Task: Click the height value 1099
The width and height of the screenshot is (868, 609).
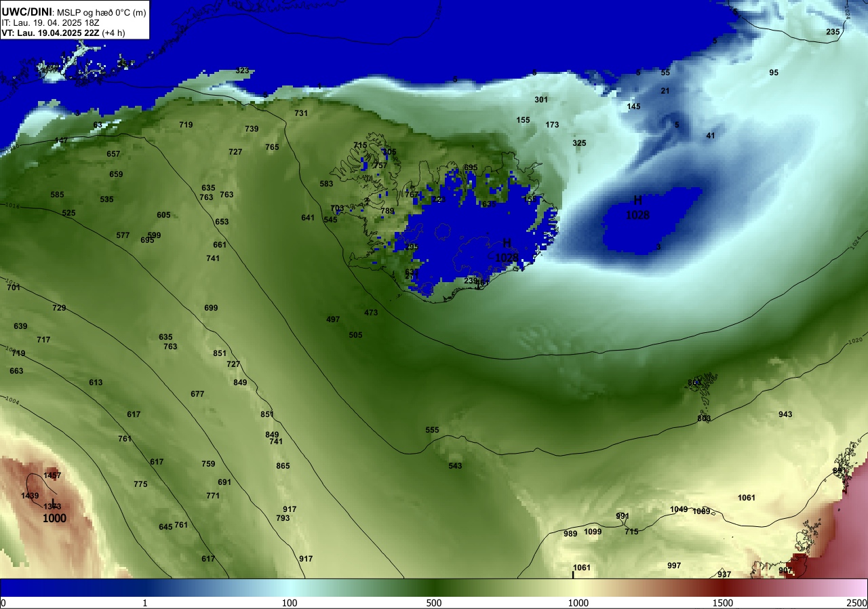Action: (x=593, y=532)
